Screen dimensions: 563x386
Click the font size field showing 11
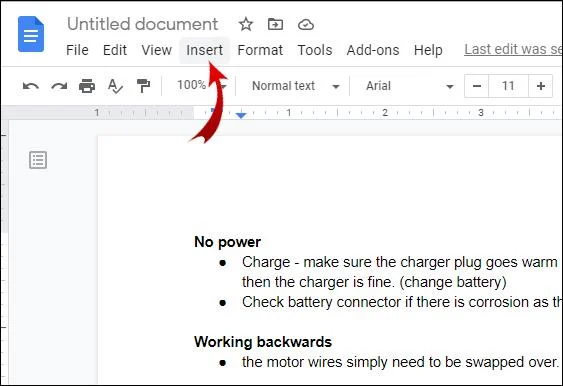click(508, 86)
